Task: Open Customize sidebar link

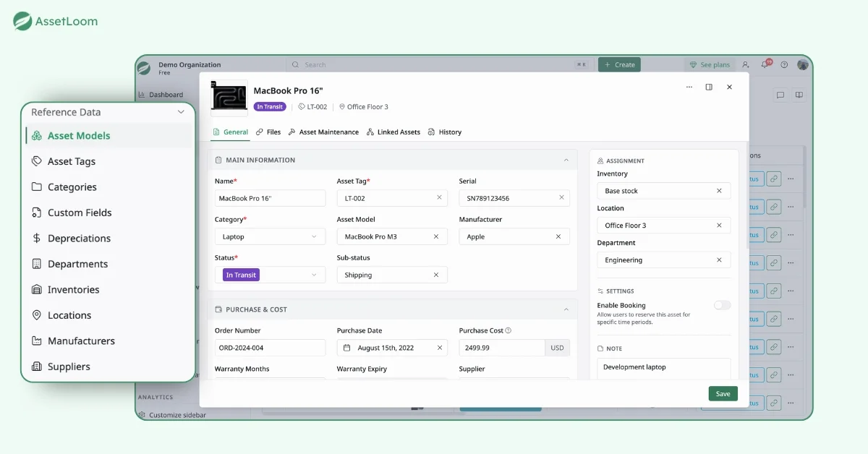Action: (172, 415)
